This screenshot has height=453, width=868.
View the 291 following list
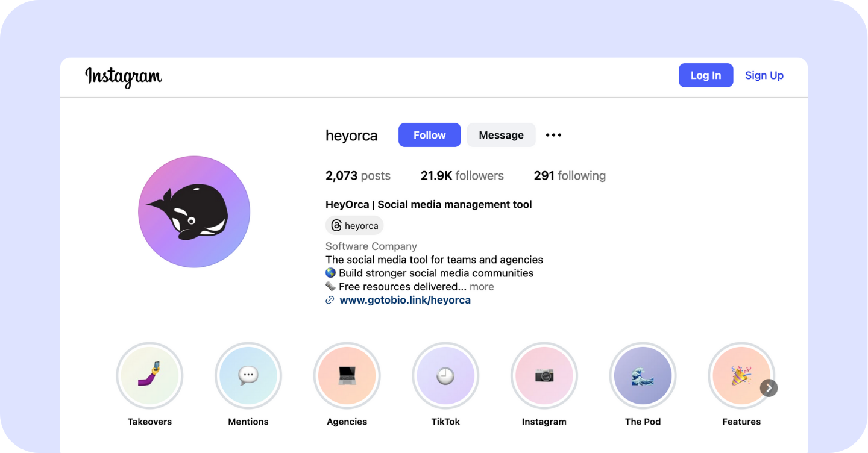(570, 176)
